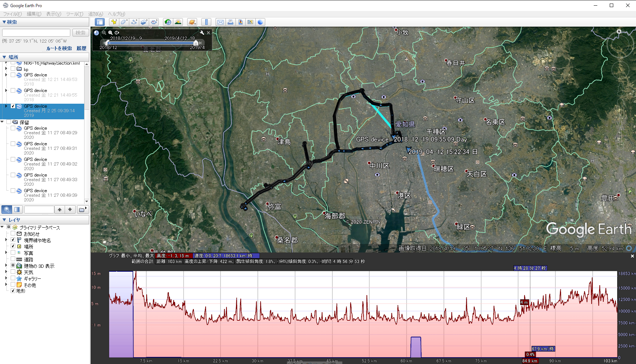Open the ツール(T) menu
Screen dimensions: 636x364
click(75, 14)
